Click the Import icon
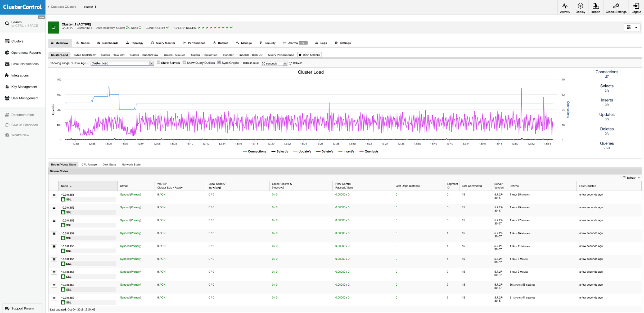 point(596,6)
